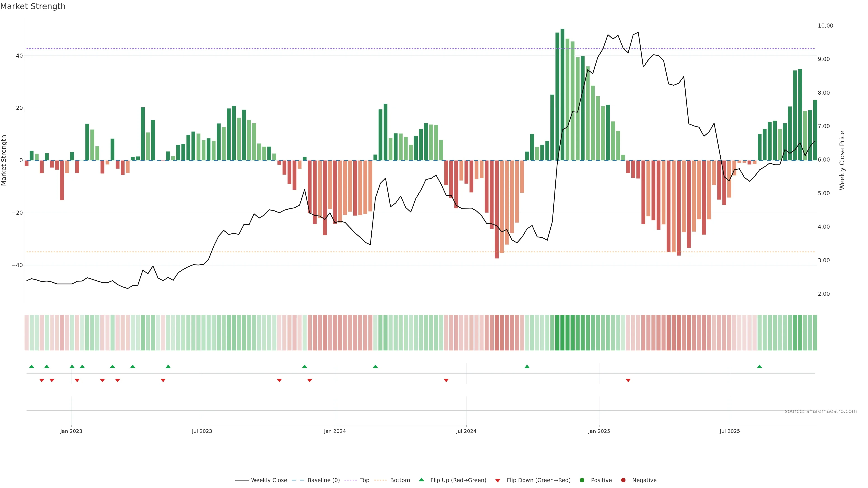Click the tallest green strength bar
868x488 pixels.
562,94
